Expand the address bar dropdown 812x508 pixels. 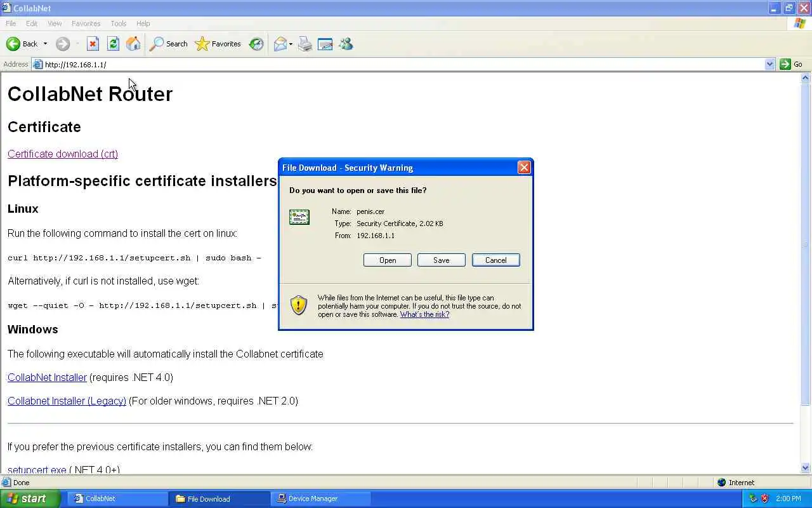[769, 64]
